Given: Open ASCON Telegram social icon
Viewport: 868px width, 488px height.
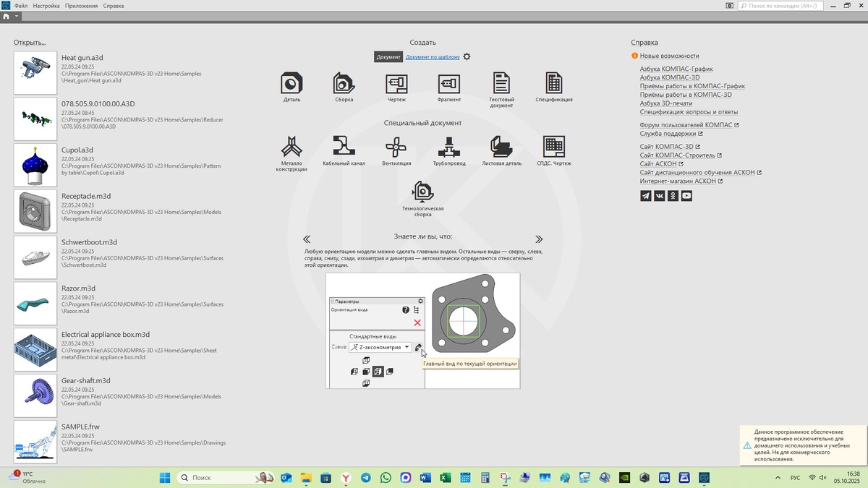Looking at the screenshot, I should (646, 195).
